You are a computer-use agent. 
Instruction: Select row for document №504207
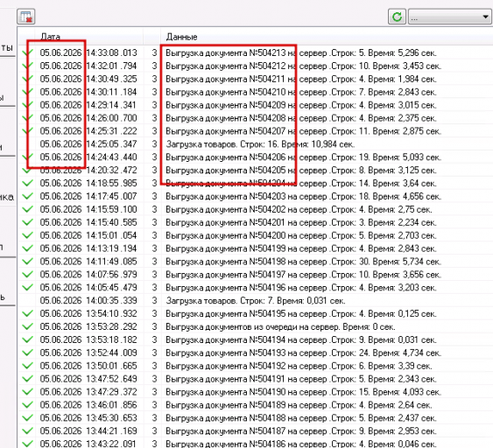coord(256,131)
